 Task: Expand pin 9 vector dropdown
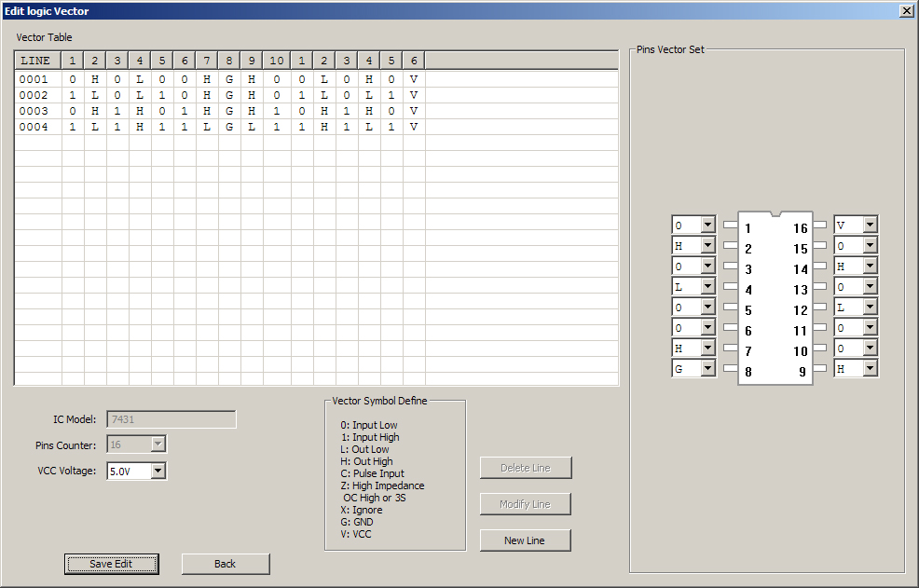(870, 369)
